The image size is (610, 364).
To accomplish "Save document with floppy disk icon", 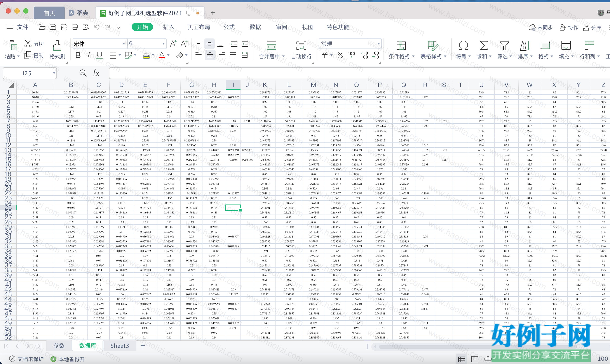I will (x=53, y=27).
